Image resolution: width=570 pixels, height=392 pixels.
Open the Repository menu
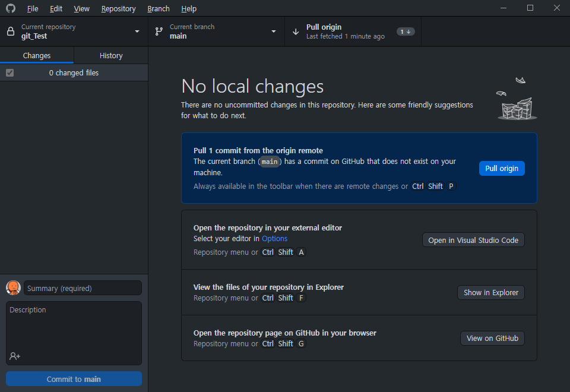point(118,9)
